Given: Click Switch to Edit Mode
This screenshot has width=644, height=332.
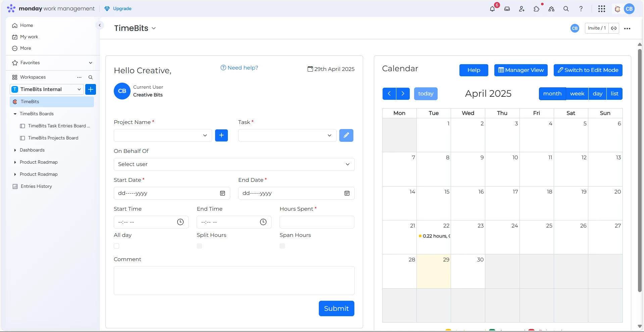Looking at the screenshot, I should point(588,70).
